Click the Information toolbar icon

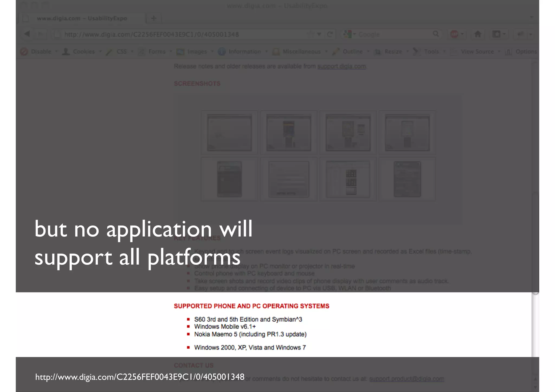click(222, 51)
